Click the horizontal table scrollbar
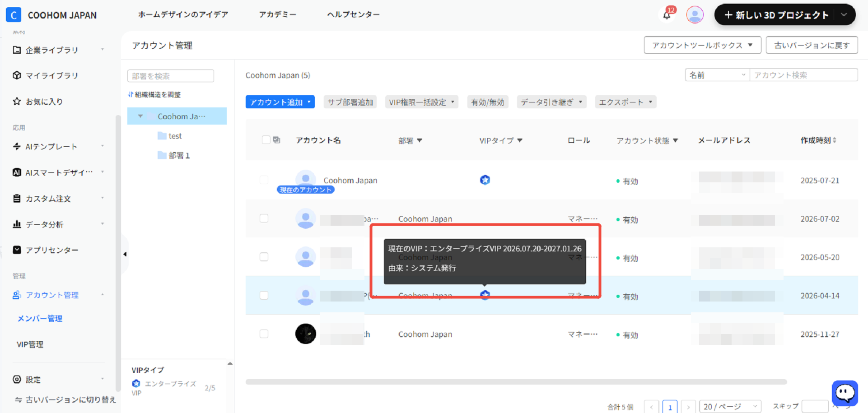 tap(516, 382)
